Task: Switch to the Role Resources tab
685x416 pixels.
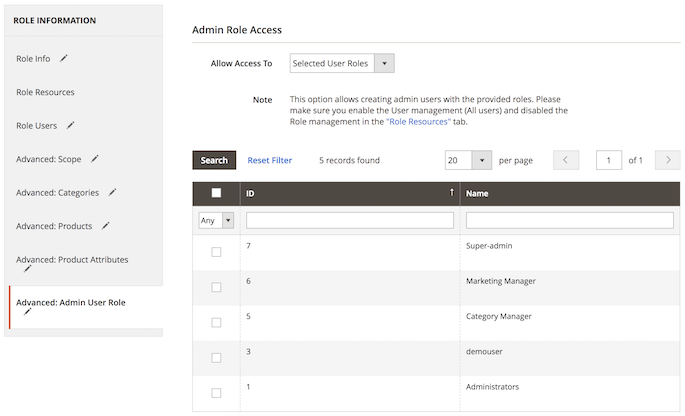Action: (45, 92)
